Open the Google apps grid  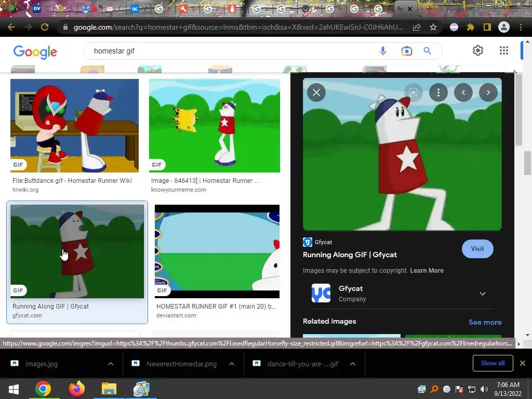pos(504,50)
